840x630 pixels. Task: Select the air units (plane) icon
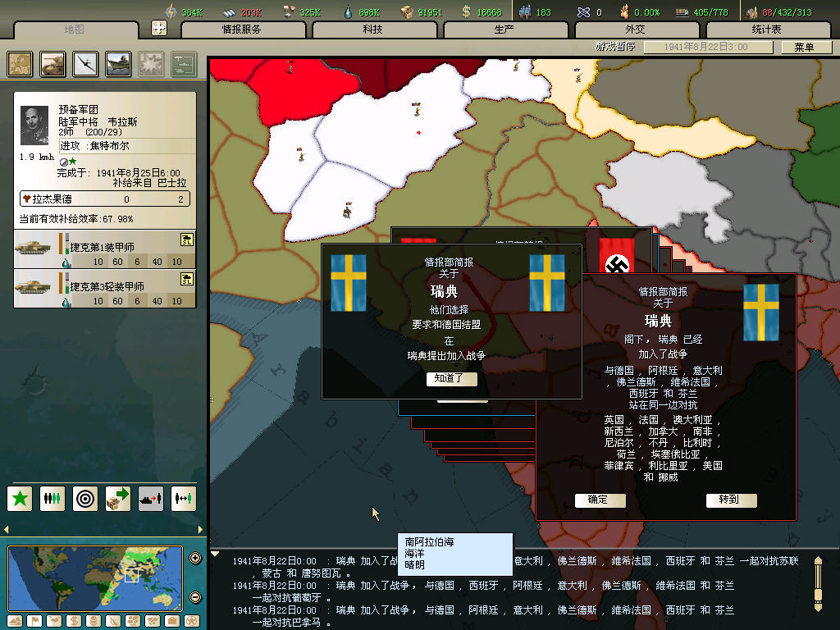[85, 64]
